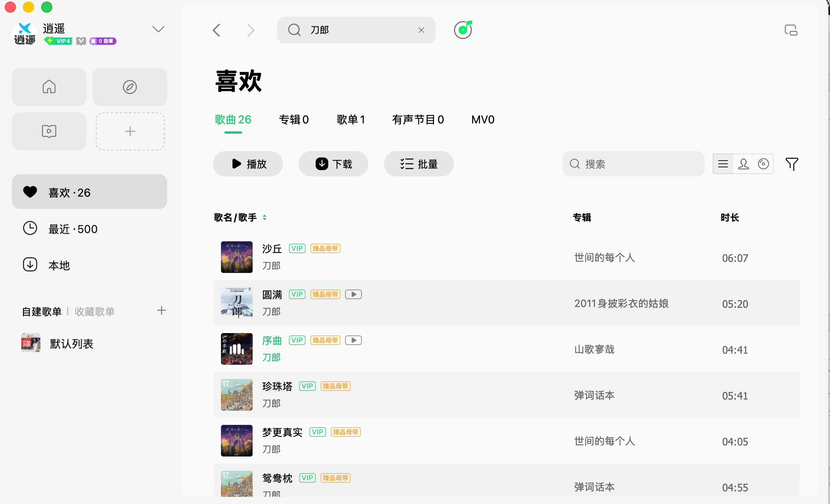Screen dimensions: 830x504
Task: Open the mini player icon at top right
Action: 790,30
